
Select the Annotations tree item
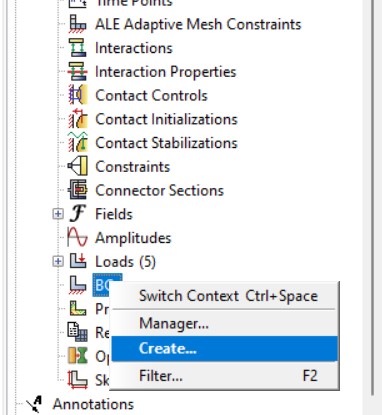93,404
